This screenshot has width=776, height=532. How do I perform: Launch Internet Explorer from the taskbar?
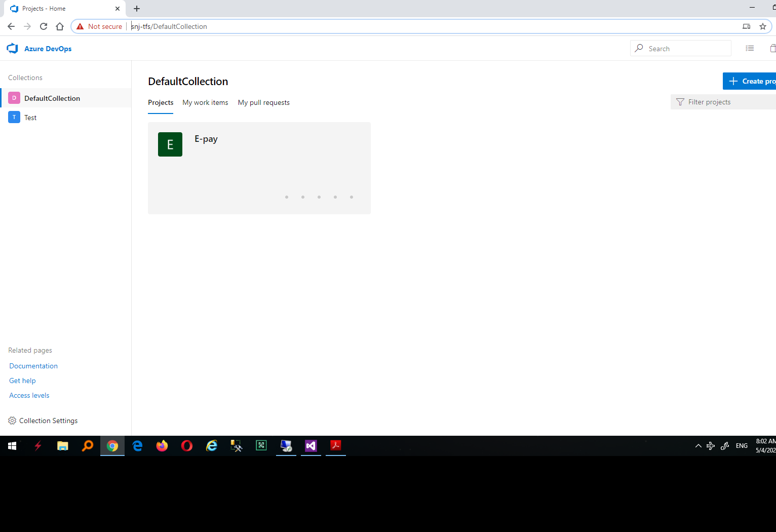[212, 446]
